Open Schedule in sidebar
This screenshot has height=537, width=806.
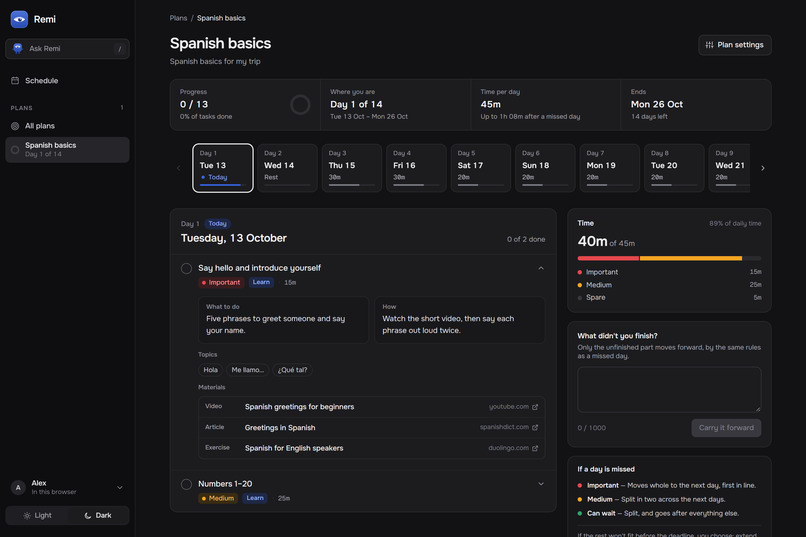(67, 81)
